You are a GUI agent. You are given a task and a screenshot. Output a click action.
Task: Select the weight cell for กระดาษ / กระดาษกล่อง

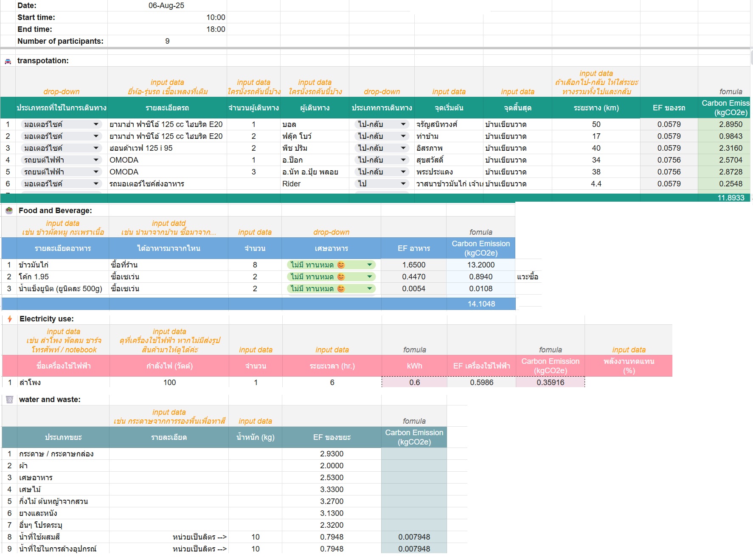[255, 454]
